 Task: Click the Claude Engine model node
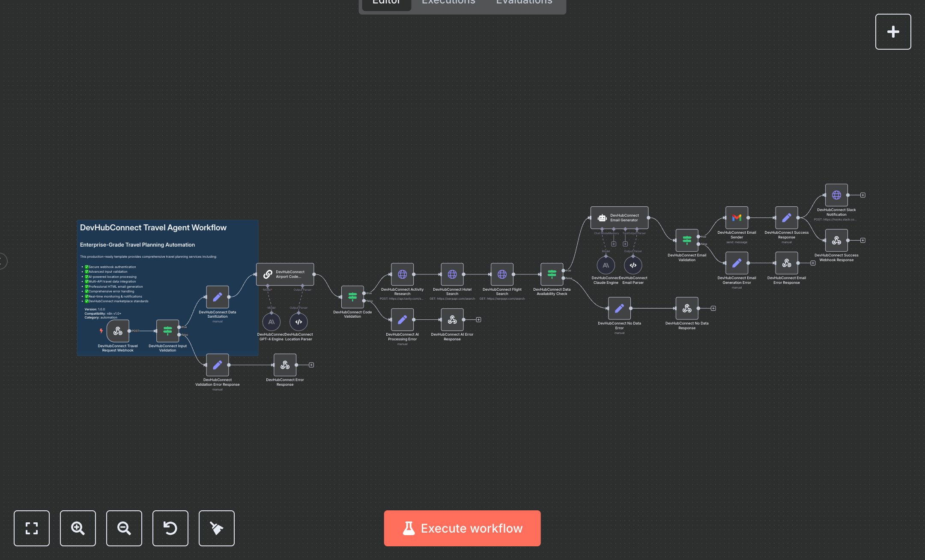coord(606,265)
